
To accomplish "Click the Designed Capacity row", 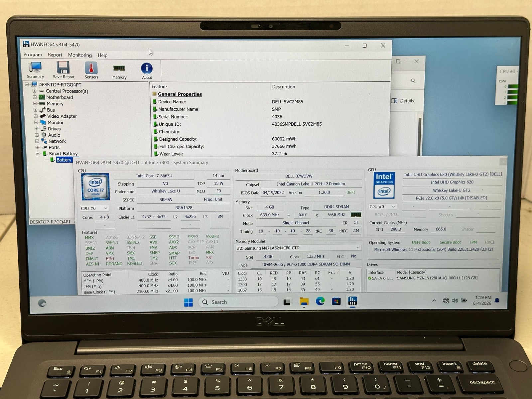I will pos(270,139).
